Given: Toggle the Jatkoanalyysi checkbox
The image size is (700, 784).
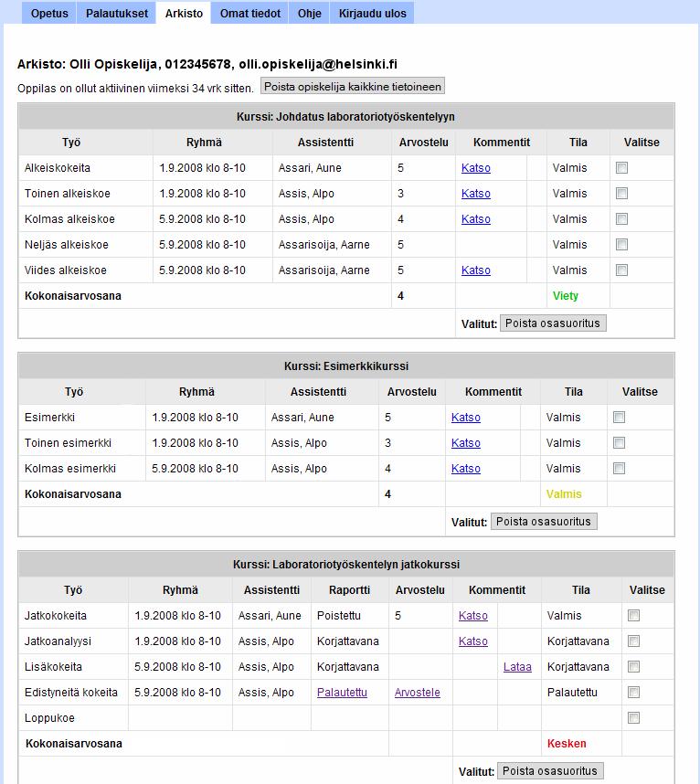Looking at the screenshot, I should (x=633, y=641).
